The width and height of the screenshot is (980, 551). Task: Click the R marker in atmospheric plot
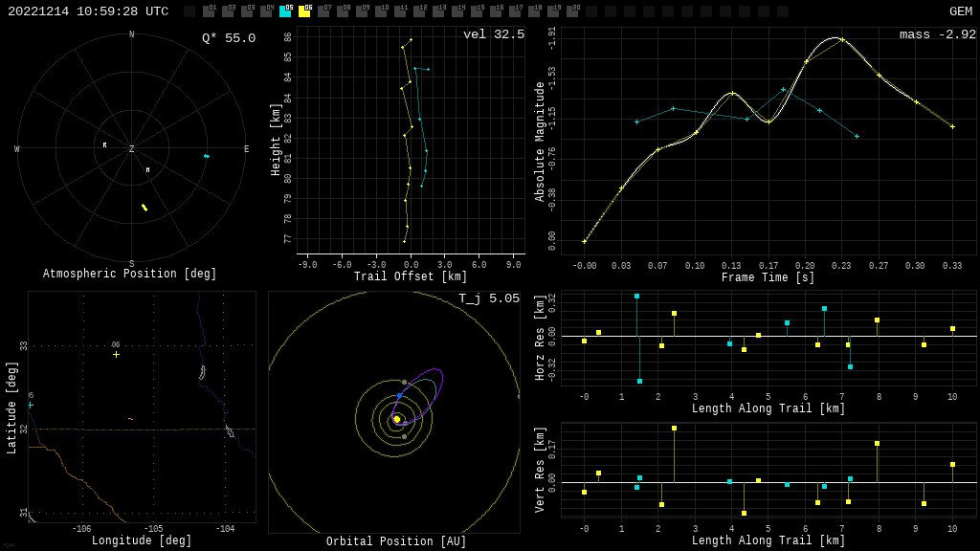[105, 145]
